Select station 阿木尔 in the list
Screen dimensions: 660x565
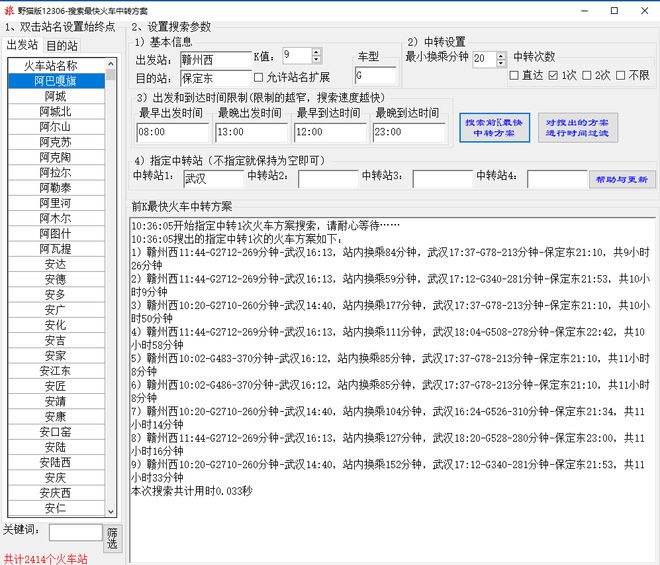56,218
